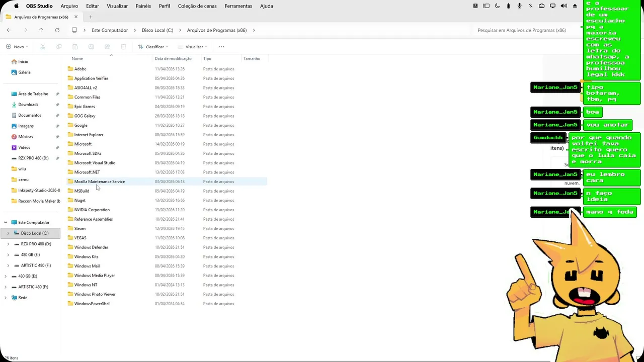Expand chevron after Este Computador breadcrumb
The height and width of the screenshot is (362, 644).
135,30
